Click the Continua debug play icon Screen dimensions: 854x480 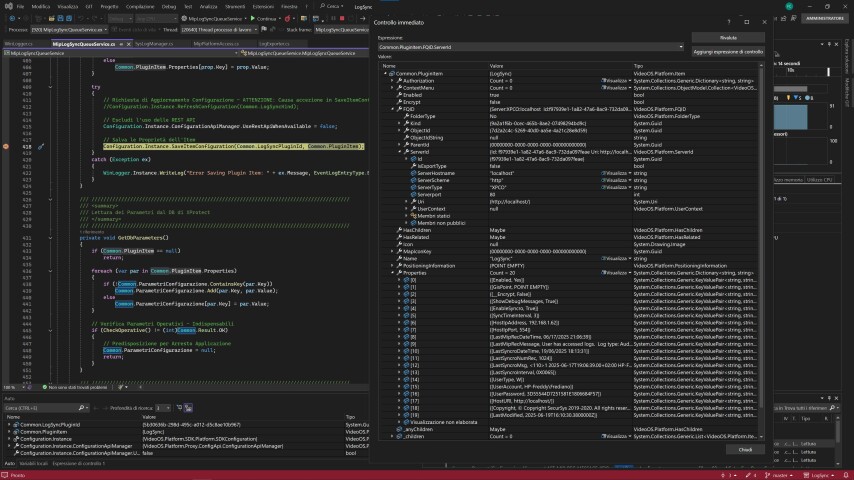251,18
